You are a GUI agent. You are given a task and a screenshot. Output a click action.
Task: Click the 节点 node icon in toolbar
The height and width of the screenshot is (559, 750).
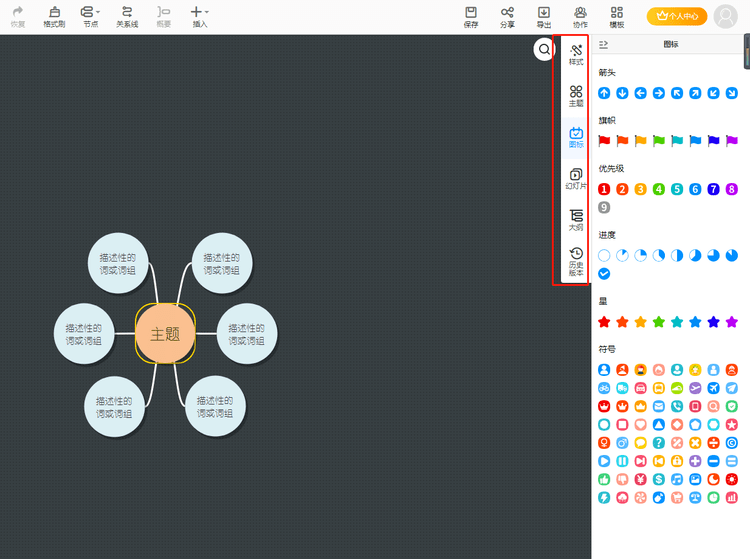87,11
